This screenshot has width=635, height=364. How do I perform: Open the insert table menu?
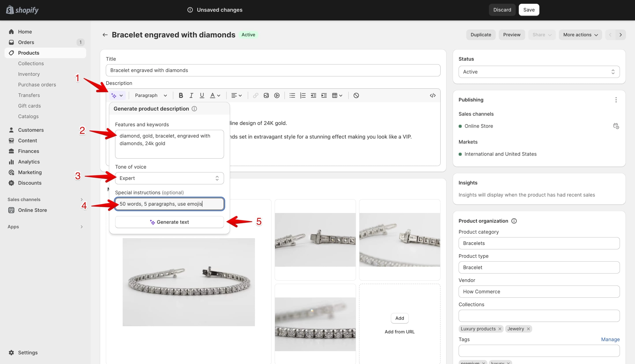(x=337, y=95)
